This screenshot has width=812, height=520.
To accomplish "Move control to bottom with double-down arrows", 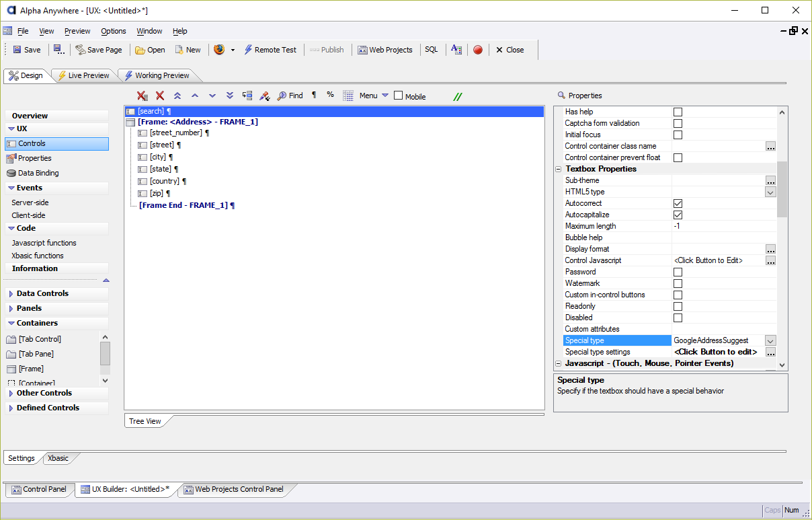I will tap(230, 96).
